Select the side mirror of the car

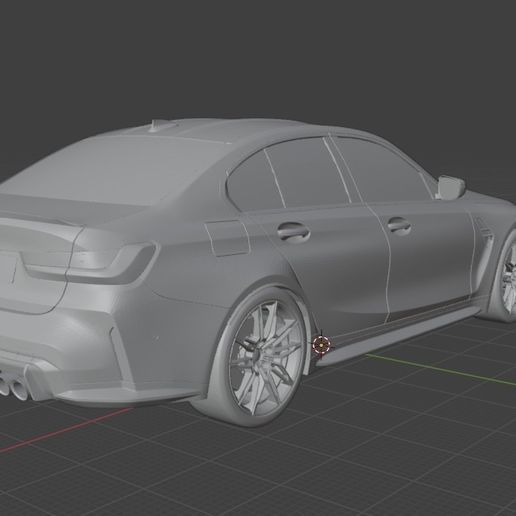(450, 187)
